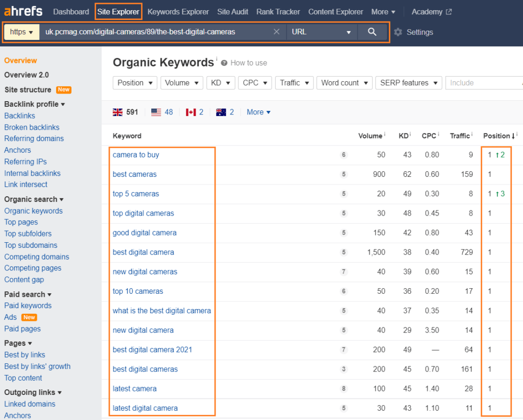Collapse the Organic search section
The width and height of the screenshot is (523, 420).
click(34, 199)
